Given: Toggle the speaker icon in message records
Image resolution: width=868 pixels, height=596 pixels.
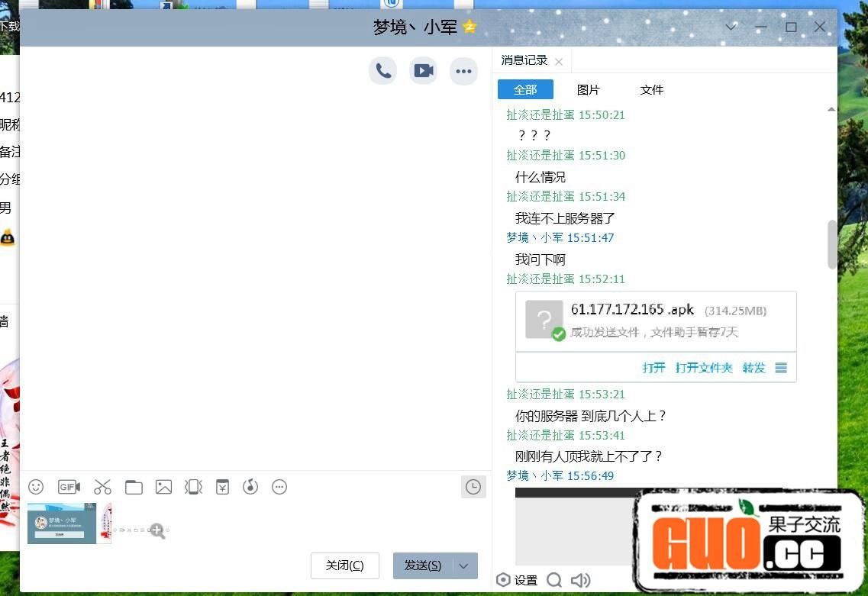Looking at the screenshot, I should [x=580, y=580].
